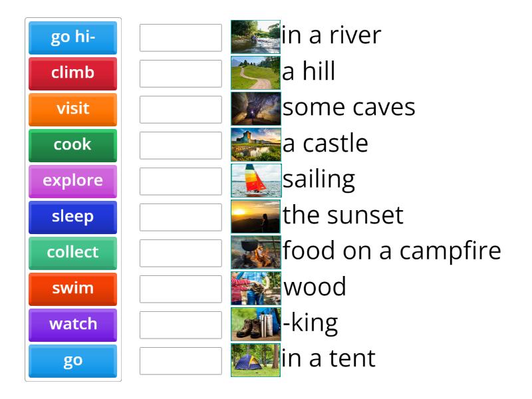
Task: Click the hiking boots picture
Action: [x=255, y=325]
